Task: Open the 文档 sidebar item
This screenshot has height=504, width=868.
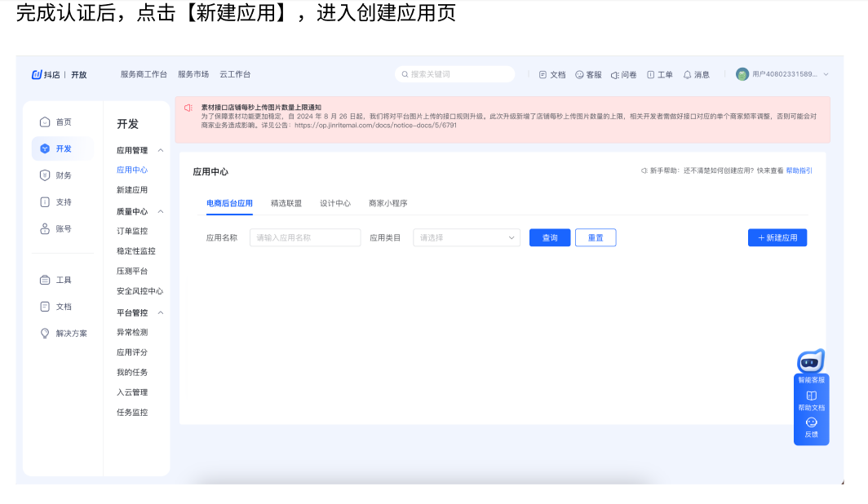Action: click(55, 307)
